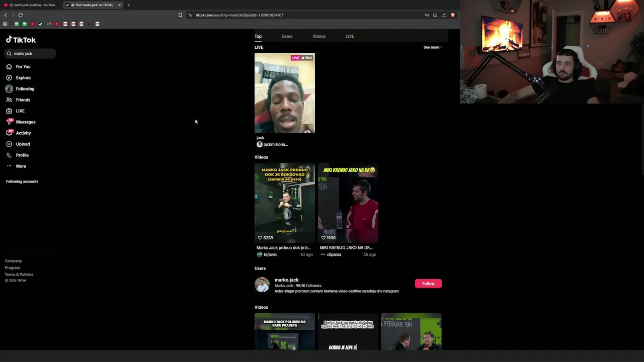Bookmark this page with the bookmark icon

(x=180, y=15)
